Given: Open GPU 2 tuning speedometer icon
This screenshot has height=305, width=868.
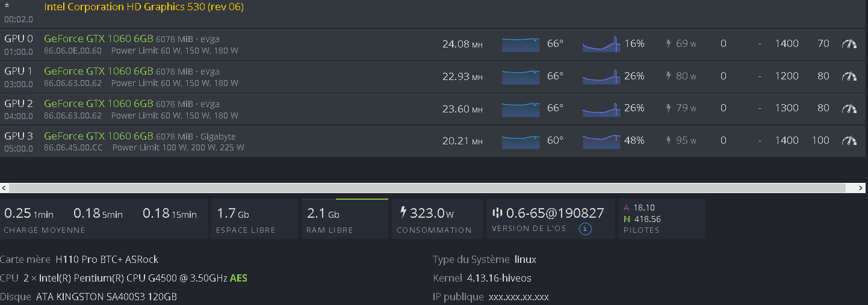Looking at the screenshot, I should click(849, 108).
